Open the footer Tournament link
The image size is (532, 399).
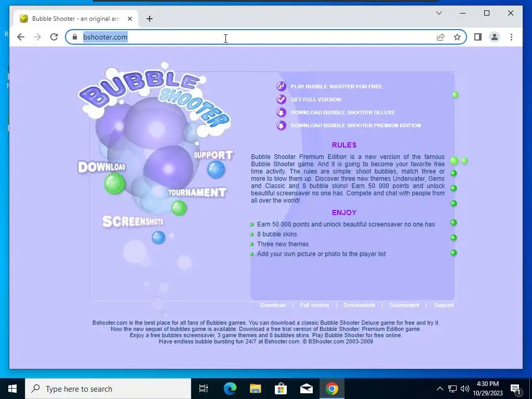point(404,305)
